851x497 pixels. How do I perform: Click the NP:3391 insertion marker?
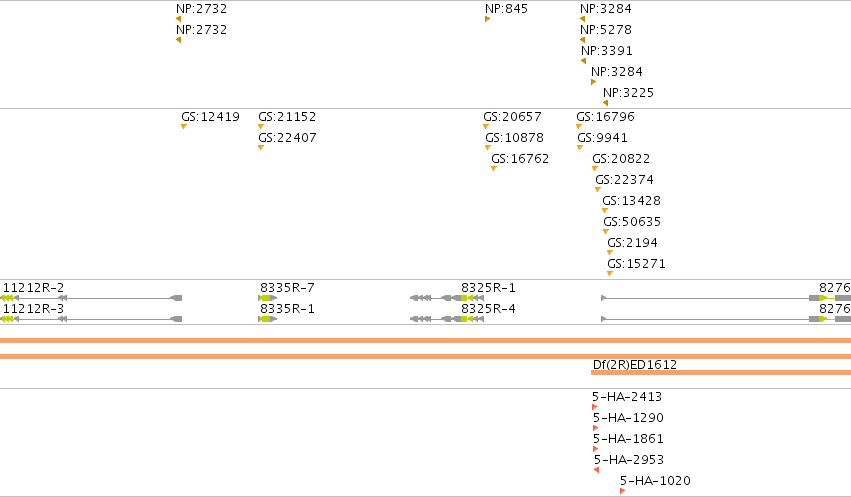[x=583, y=61]
